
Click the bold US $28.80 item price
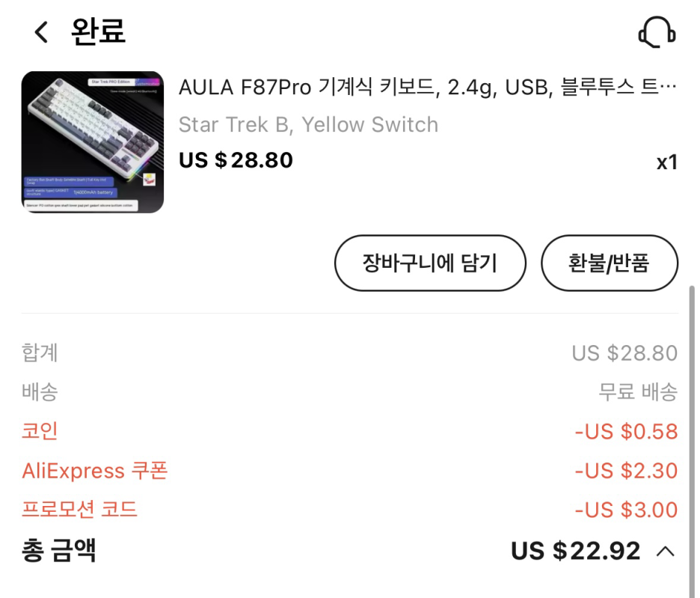(x=236, y=160)
